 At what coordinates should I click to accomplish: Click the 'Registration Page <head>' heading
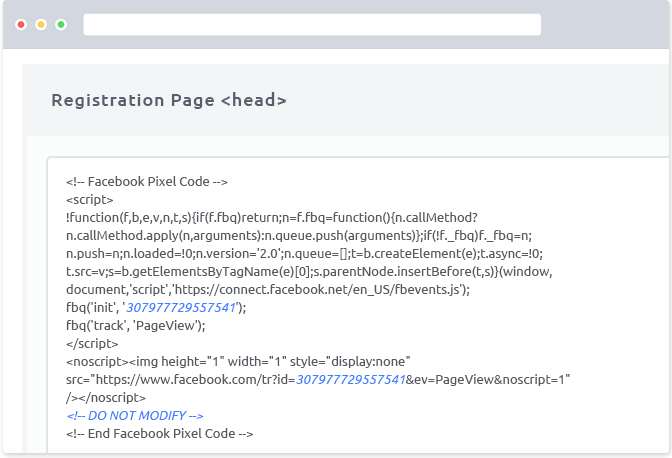(169, 100)
